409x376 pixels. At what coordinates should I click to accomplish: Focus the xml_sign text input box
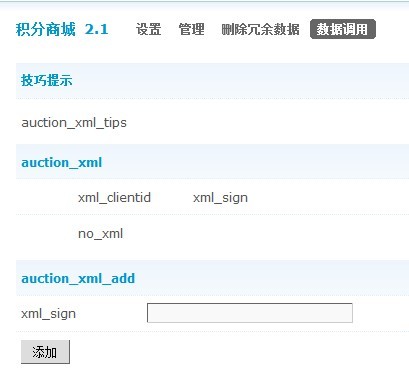pos(250,313)
